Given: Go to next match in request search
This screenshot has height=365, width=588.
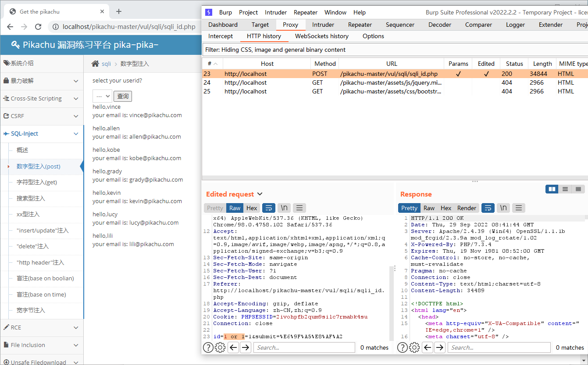Looking at the screenshot, I should [x=246, y=347].
